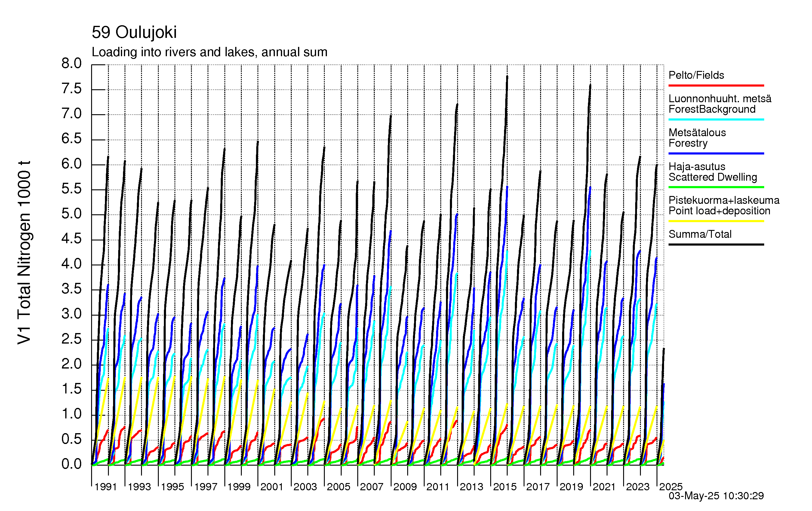The image size is (812, 511).
Task: Click y-axis value 4.5
Action: (x=72, y=239)
